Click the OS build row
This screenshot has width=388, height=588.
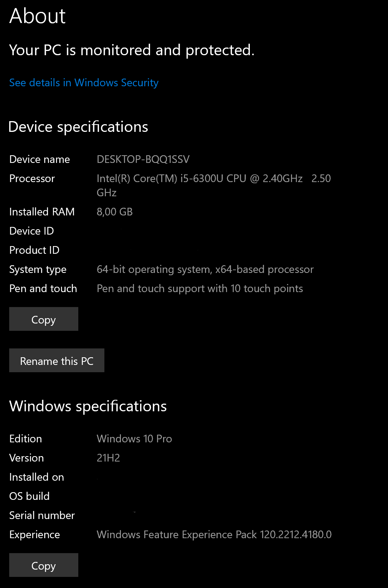coord(29,496)
